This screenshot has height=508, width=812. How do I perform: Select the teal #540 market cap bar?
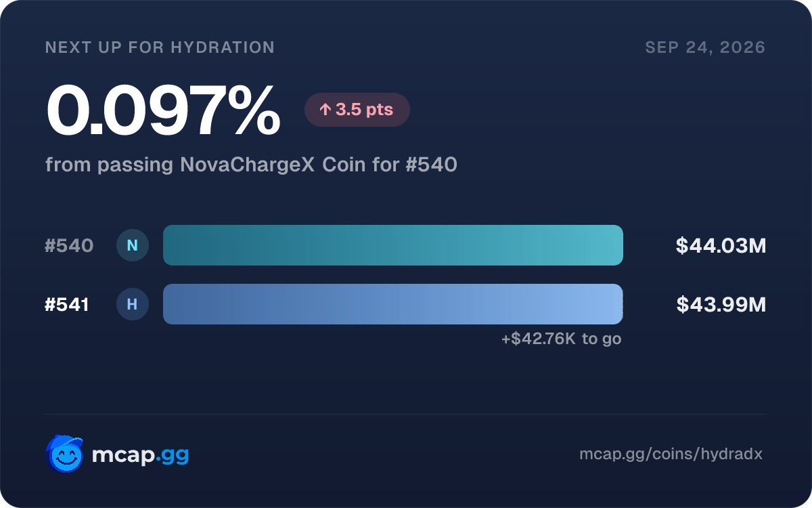pos(393,245)
